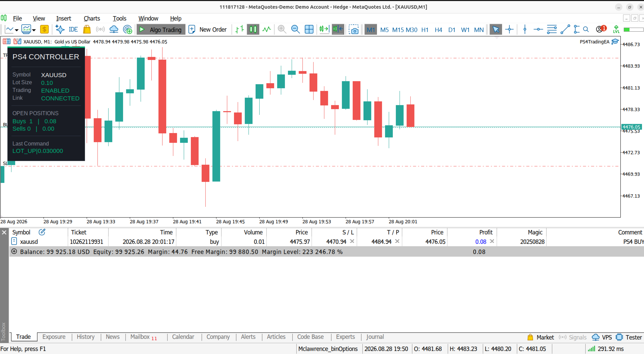Screen dimensions: 644x354
Task: Select the crosshair tool
Action: click(x=509, y=30)
